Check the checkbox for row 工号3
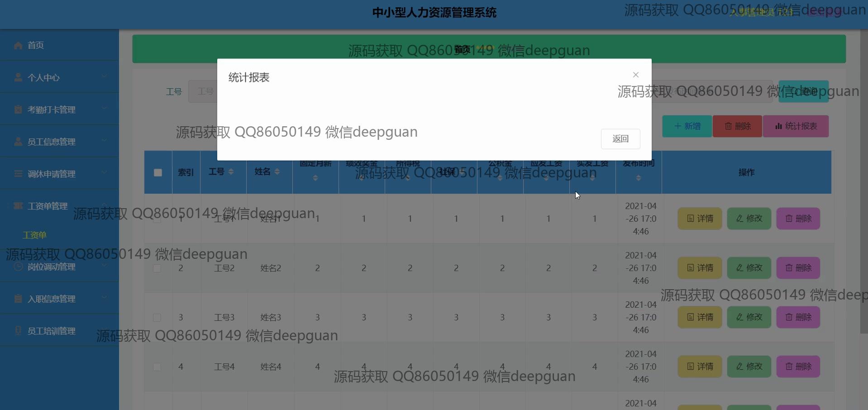This screenshot has width=868, height=410. coord(157,318)
